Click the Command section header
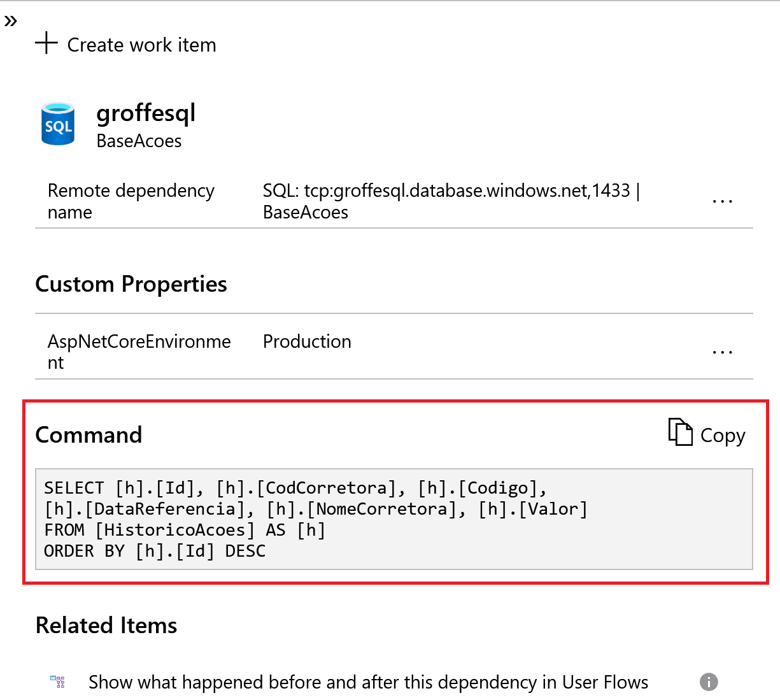Viewport: 780px width, 700px height. tap(89, 434)
